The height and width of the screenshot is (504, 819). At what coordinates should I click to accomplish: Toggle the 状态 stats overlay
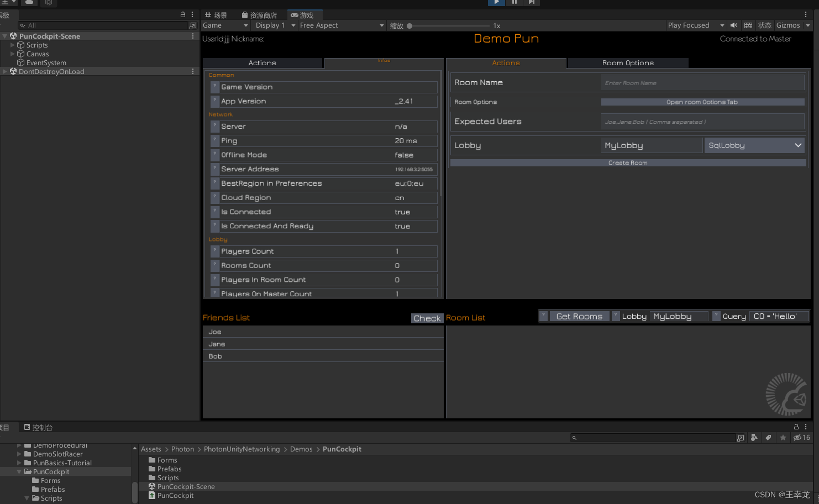tap(764, 25)
